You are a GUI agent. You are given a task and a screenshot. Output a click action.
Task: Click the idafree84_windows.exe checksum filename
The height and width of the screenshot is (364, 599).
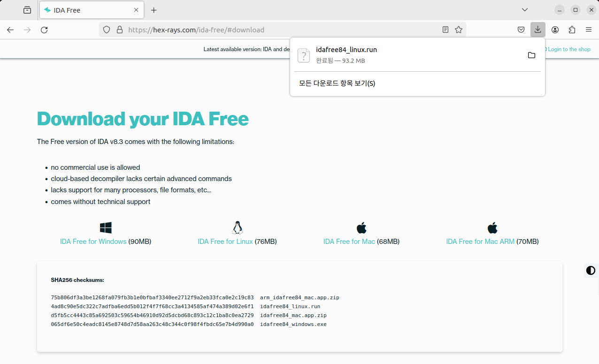[293, 324]
